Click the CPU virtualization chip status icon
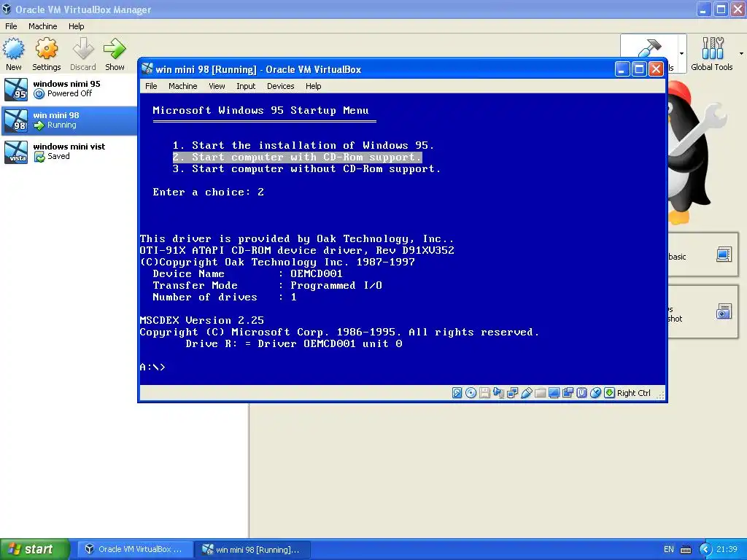Viewport: 747px width, 560px height. (x=581, y=393)
